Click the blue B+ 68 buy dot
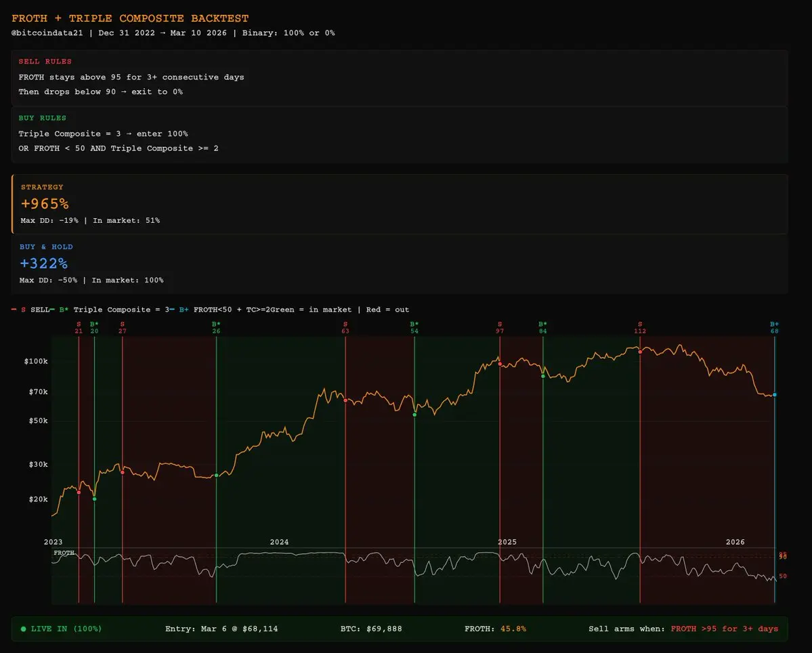This screenshot has width=812, height=653. point(774,394)
